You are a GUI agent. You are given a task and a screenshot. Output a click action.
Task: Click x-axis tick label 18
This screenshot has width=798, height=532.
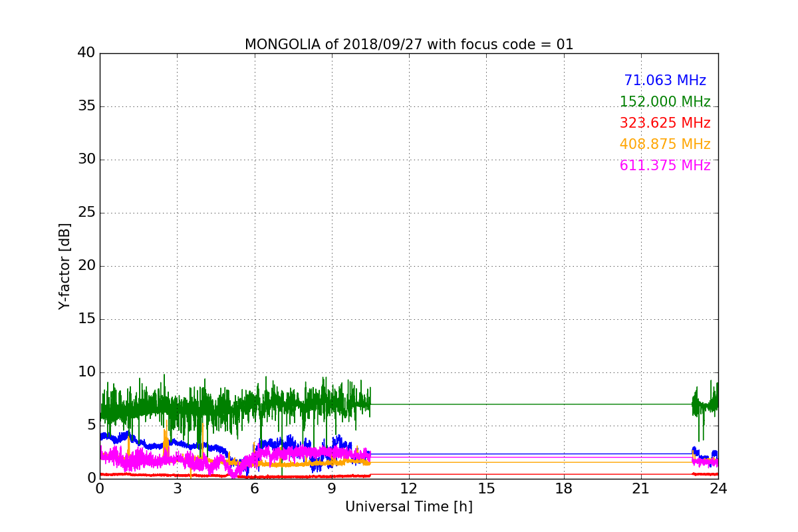pos(564,488)
